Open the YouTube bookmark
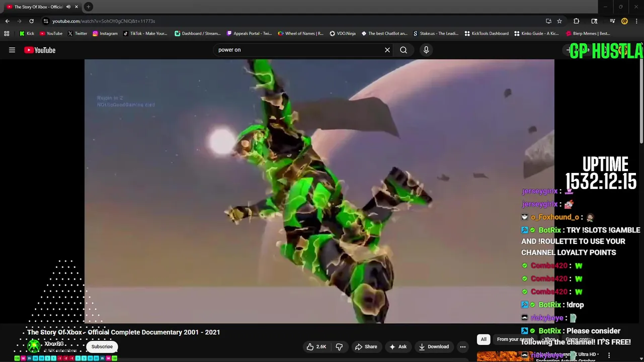Image resolution: width=644 pixels, height=362 pixels. [x=51, y=33]
